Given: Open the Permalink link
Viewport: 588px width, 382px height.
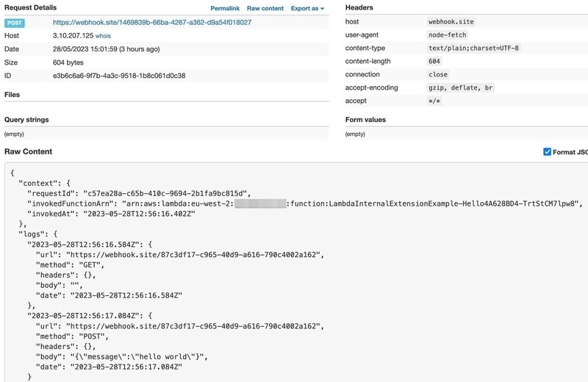Looking at the screenshot, I should (x=225, y=8).
